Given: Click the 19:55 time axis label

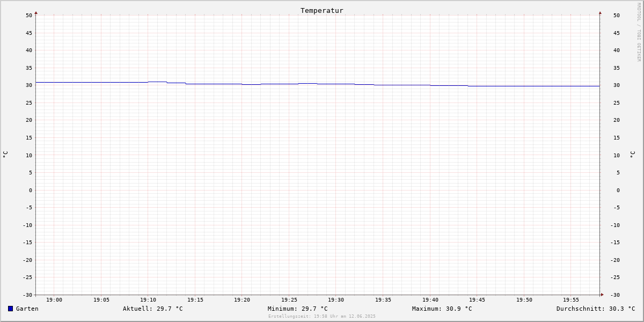Looking at the screenshot, I should tap(571, 299).
